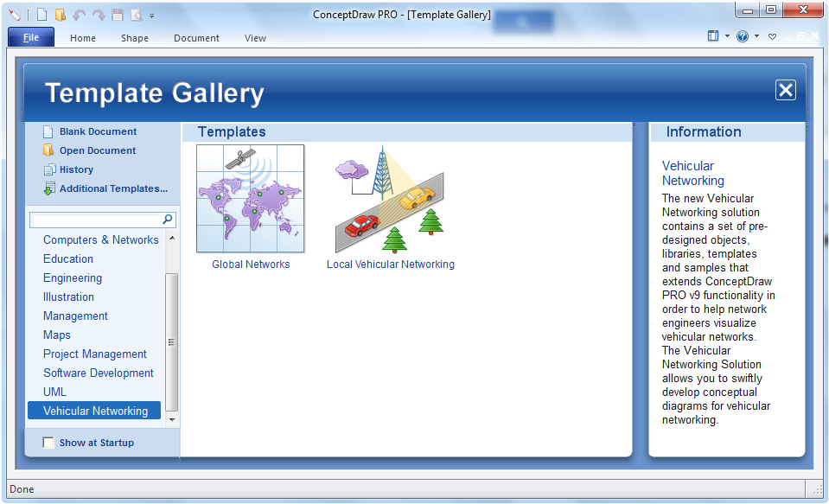Click the Done status bar text
The height and width of the screenshot is (504, 829).
[22, 489]
